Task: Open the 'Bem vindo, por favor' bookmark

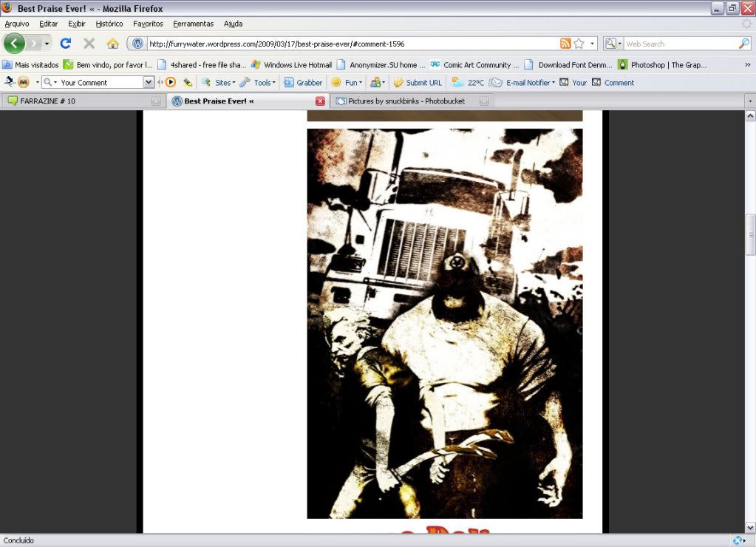Action: point(108,64)
